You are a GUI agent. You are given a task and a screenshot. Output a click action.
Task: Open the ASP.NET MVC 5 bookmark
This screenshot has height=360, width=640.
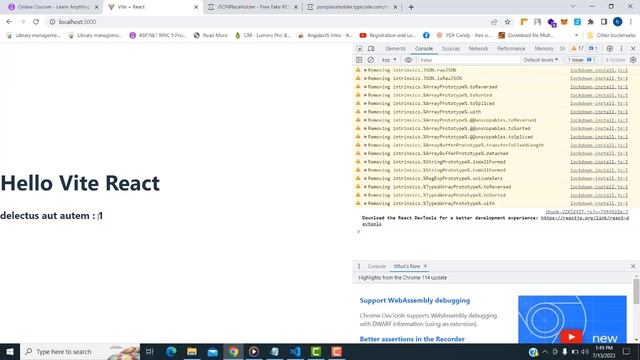tap(158, 36)
